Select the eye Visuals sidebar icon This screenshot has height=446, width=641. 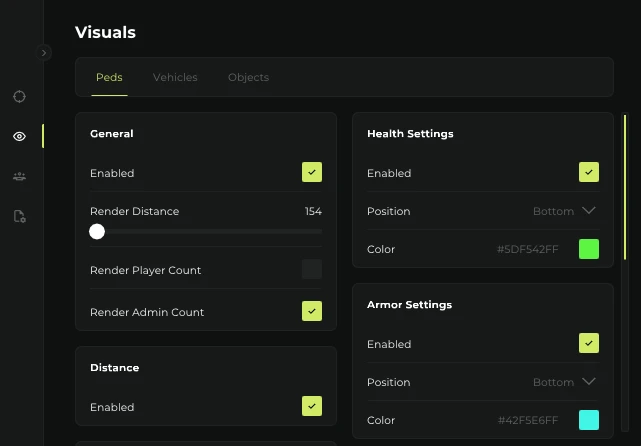pos(19,137)
